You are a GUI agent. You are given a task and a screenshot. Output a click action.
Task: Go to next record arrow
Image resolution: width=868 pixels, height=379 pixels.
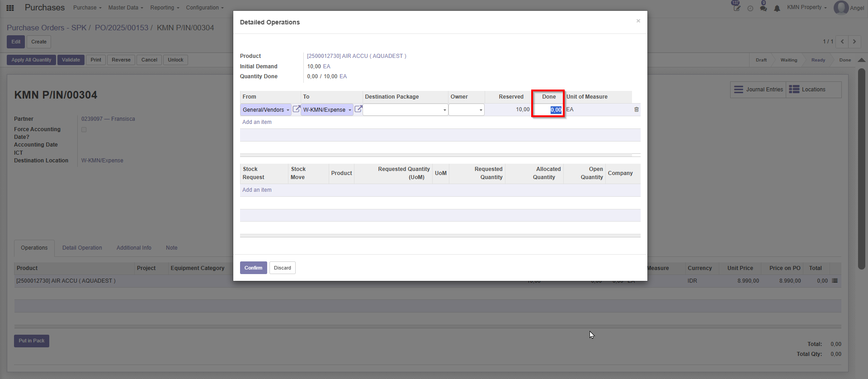pos(854,42)
